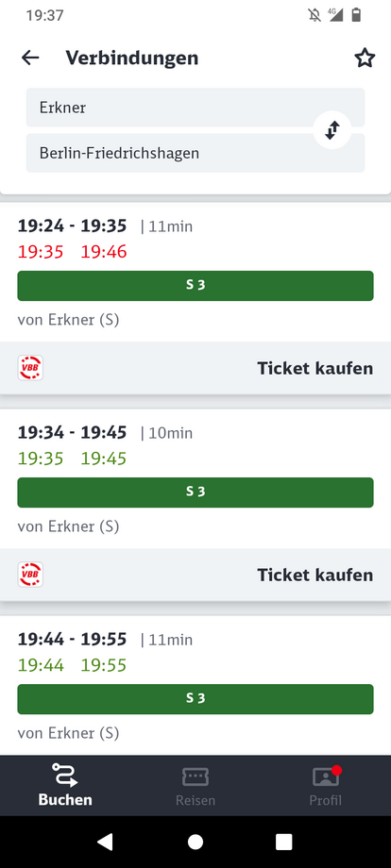Image resolution: width=391 pixels, height=868 pixels.
Task: Switch to the Reisen tab
Action: tap(195, 785)
